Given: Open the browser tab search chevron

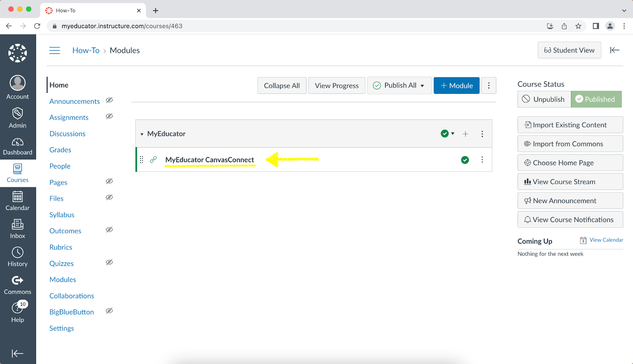Looking at the screenshot, I should pyautogui.click(x=624, y=11).
